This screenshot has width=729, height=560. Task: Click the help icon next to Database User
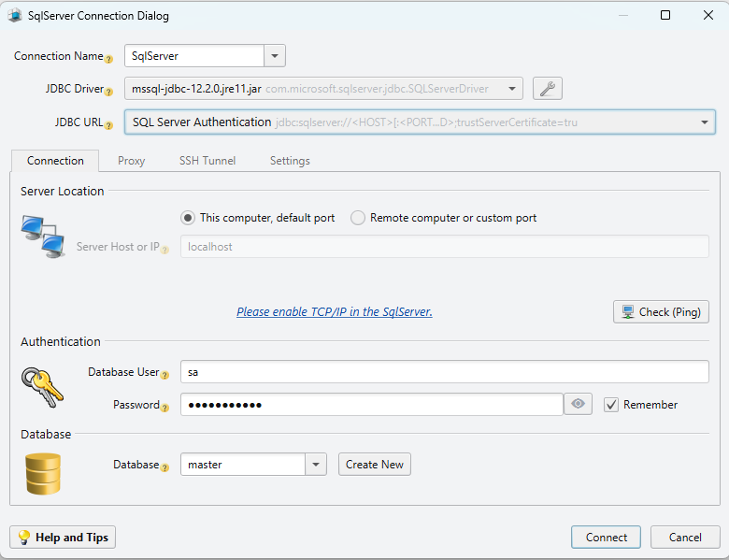165,375
